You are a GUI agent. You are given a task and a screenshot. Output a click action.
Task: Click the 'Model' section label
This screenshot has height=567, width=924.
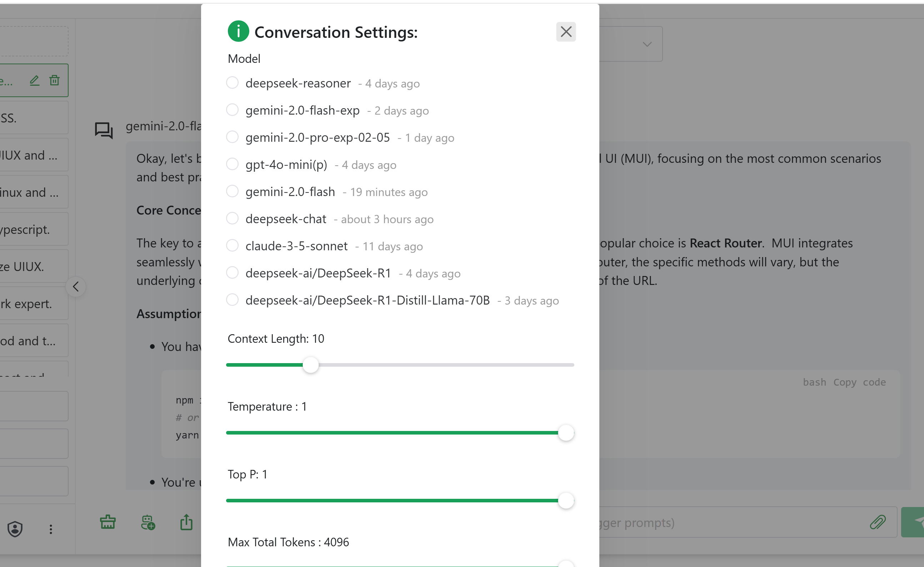click(x=244, y=59)
